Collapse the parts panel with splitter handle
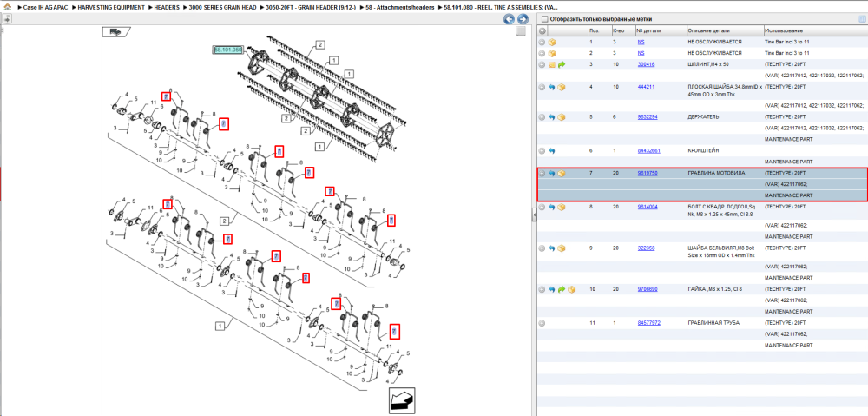 [x=534, y=214]
